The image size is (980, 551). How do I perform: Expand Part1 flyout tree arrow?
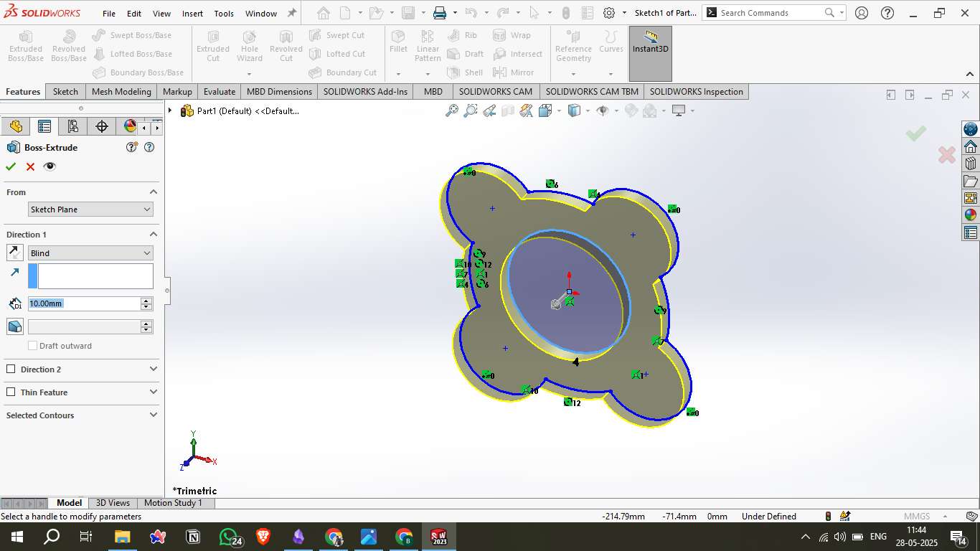coord(170,110)
